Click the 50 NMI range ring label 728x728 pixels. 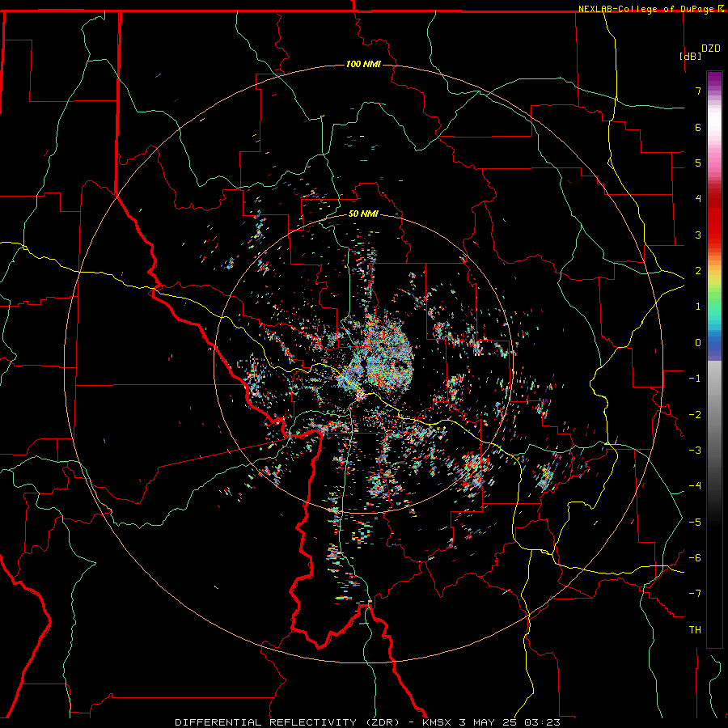(363, 214)
